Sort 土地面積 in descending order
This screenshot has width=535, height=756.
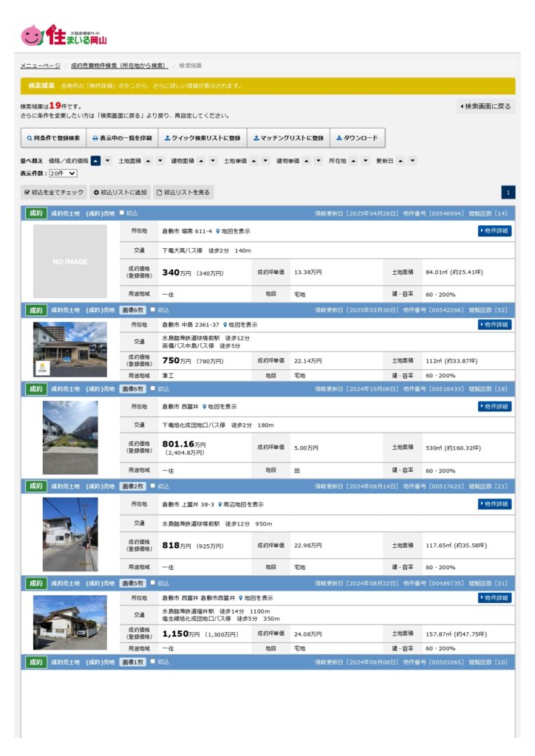[160, 161]
